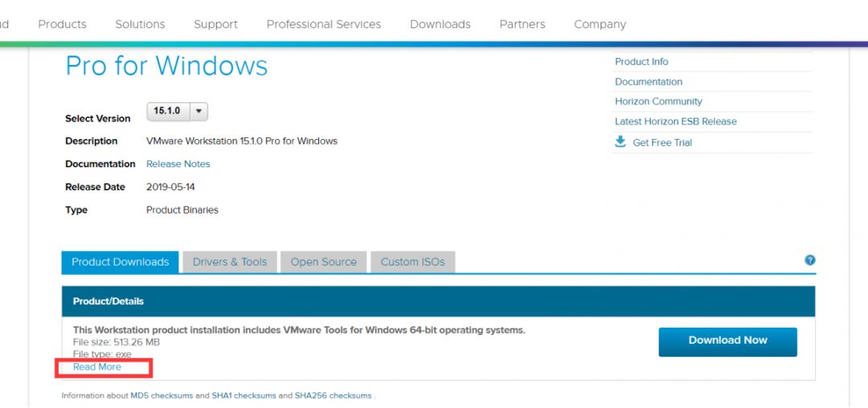Click the 'File type: exe' text

click(x=102, y=354)
